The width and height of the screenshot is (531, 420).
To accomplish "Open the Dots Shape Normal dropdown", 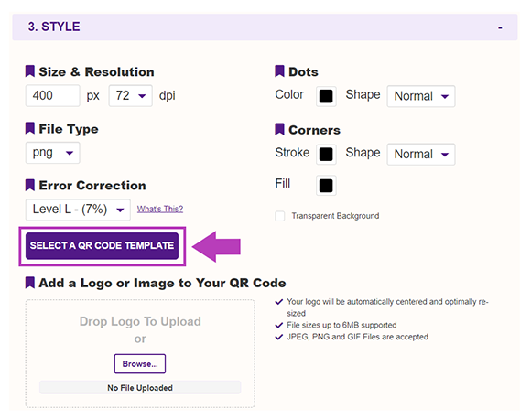I will (421, 96).
